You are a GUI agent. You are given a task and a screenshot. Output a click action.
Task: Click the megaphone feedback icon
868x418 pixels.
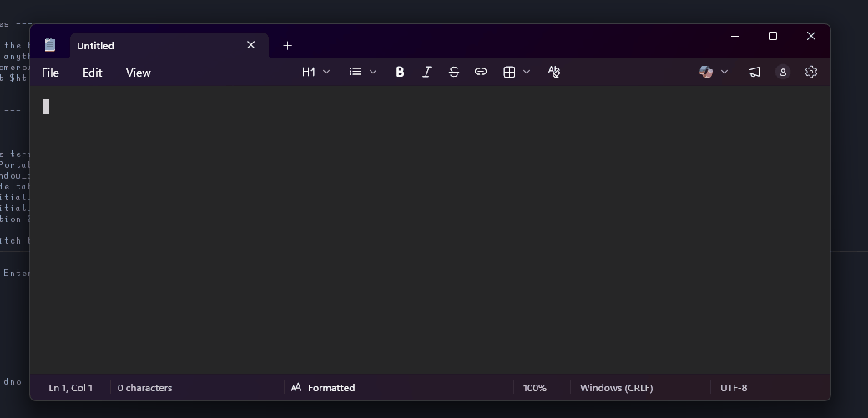tap(754, 73)
